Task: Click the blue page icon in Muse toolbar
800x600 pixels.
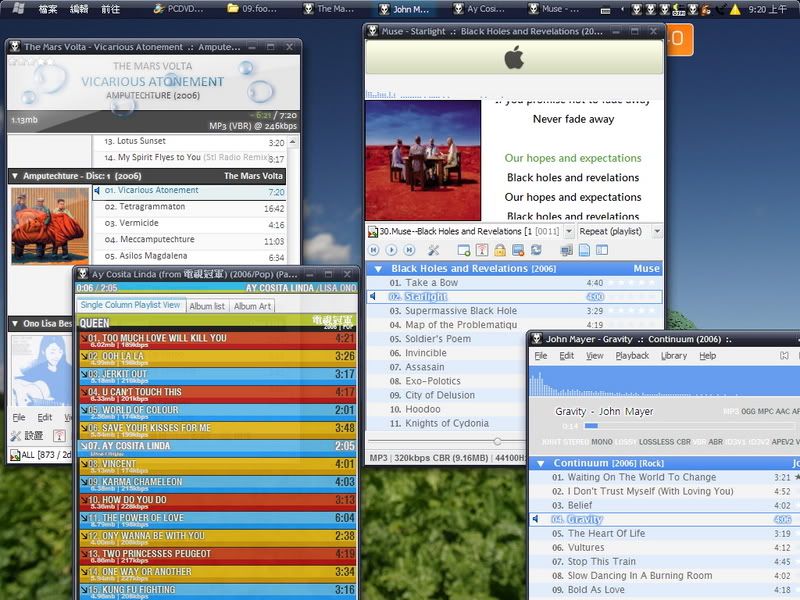Action: click(584, 250)
